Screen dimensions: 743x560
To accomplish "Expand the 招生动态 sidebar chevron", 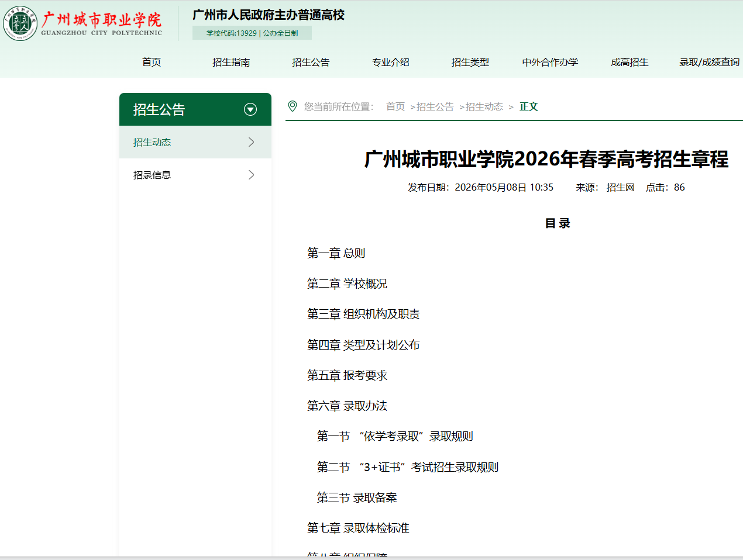I will click(252, 142).
